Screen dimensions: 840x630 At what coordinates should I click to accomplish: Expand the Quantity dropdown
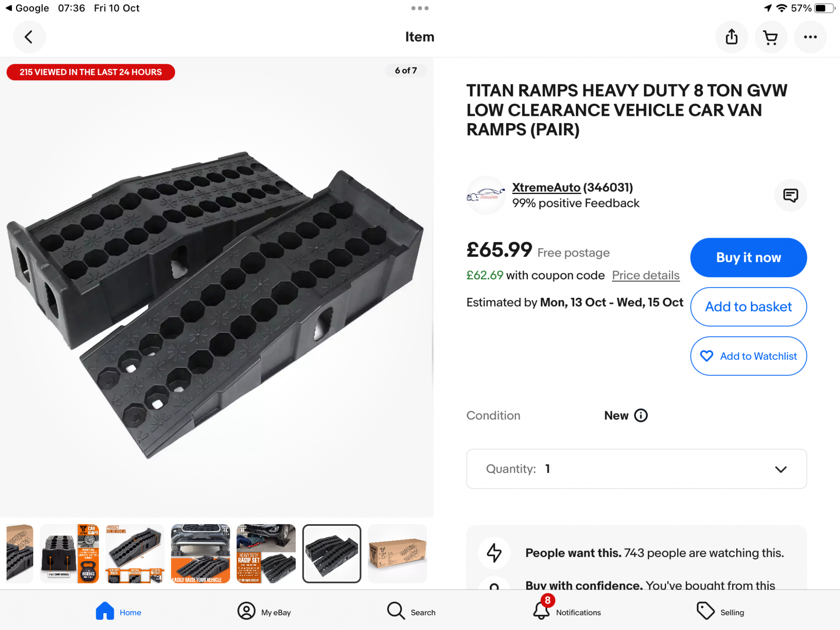click(636, 469)
